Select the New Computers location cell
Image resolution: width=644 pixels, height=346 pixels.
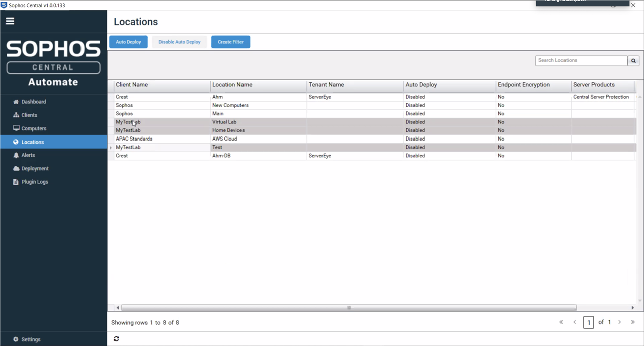(259, 105)
